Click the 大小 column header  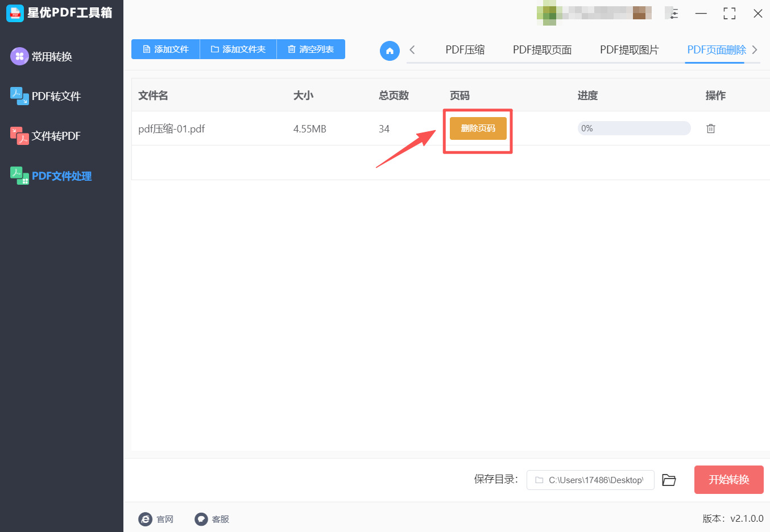click(x=303, y=95)
